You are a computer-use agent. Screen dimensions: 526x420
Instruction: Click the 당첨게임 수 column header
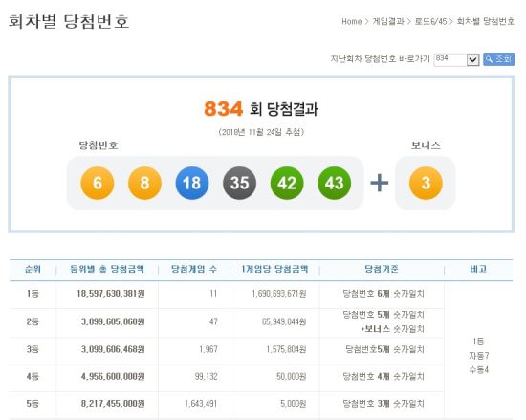click(194, 269)
